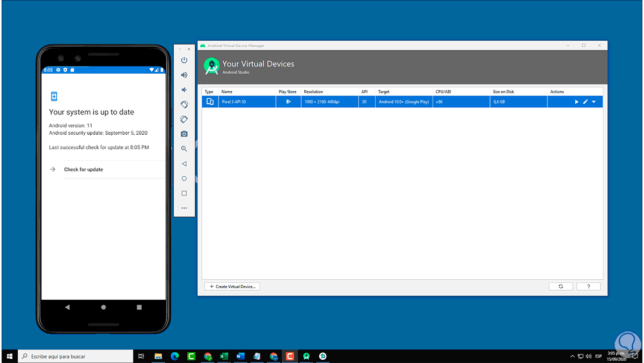Screen dimensions: 644x363
Task: Click the emulator toolbar Home circle
Action: click(184, 178)
